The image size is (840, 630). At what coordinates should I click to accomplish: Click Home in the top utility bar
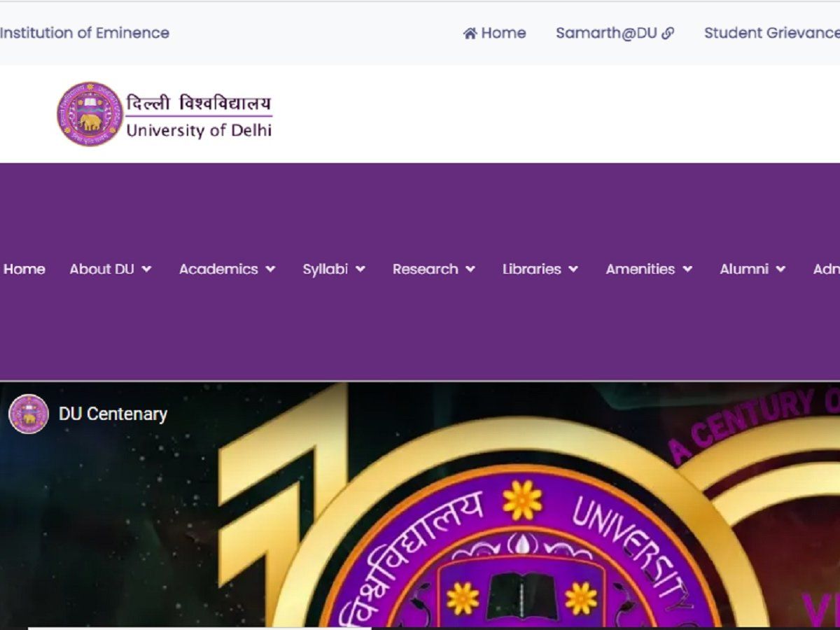(x=502, y=32)
